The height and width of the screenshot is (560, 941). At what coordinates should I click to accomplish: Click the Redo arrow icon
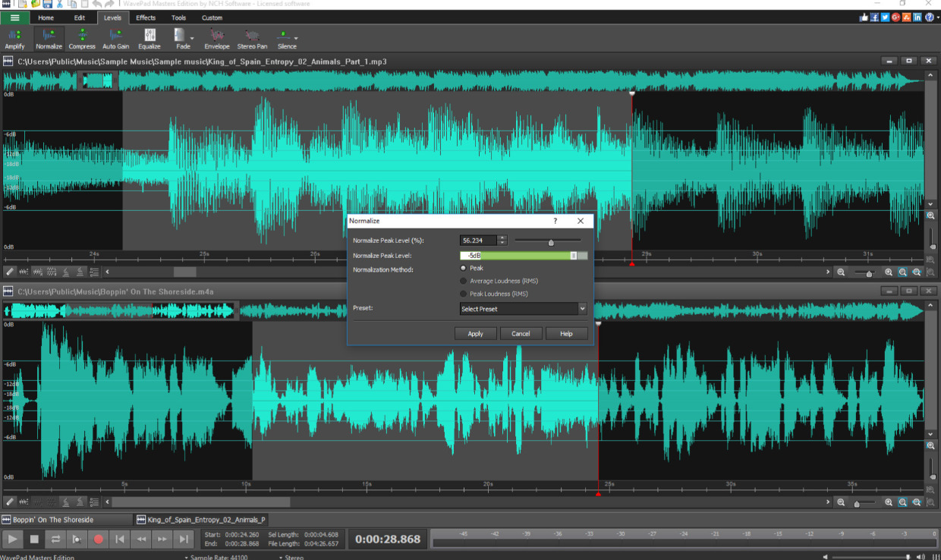point(109,5)
